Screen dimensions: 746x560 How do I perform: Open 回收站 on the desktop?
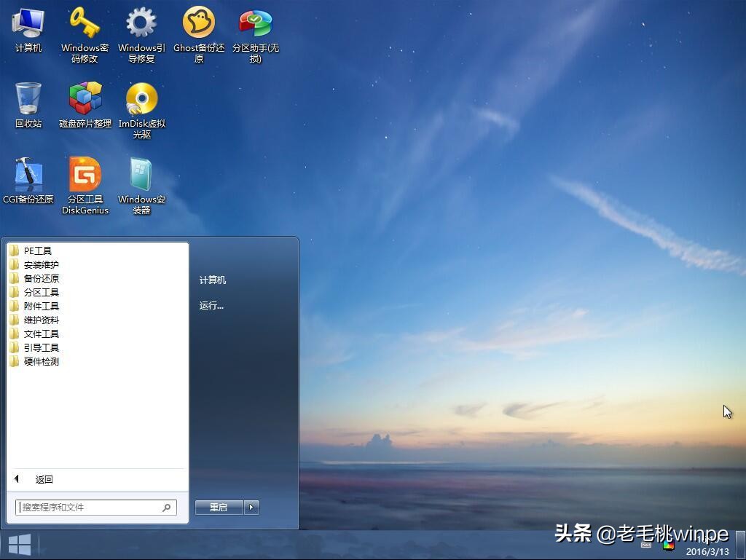[28, 98]
